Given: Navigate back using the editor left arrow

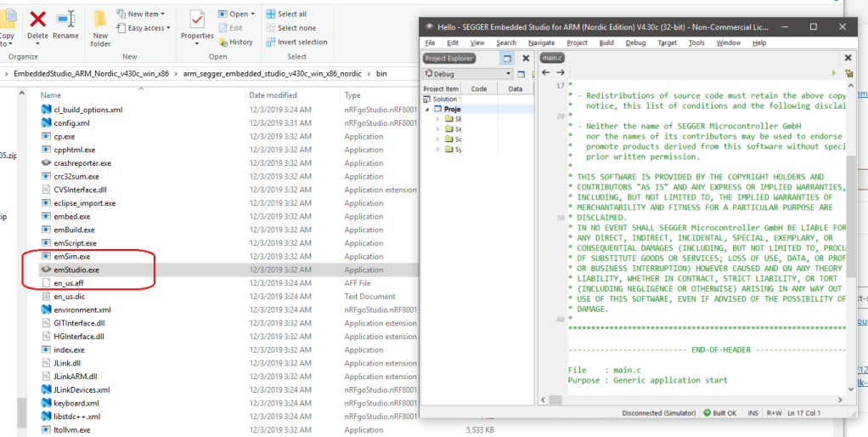Looking at the screenshot, I should tap(548, 73).
